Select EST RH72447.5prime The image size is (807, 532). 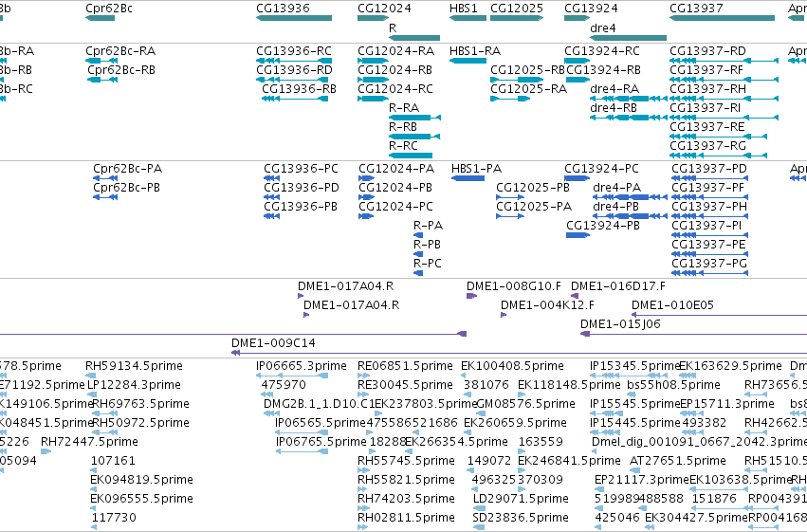(46, 451)
